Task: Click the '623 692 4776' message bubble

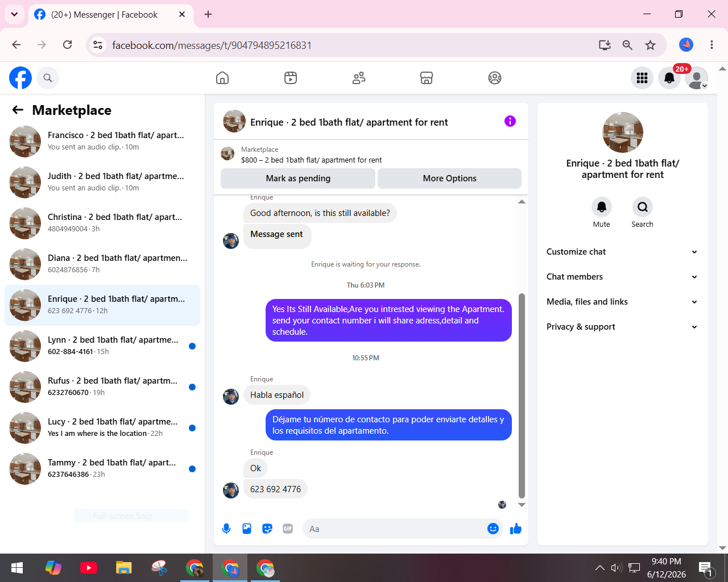Action: [275, 489]
